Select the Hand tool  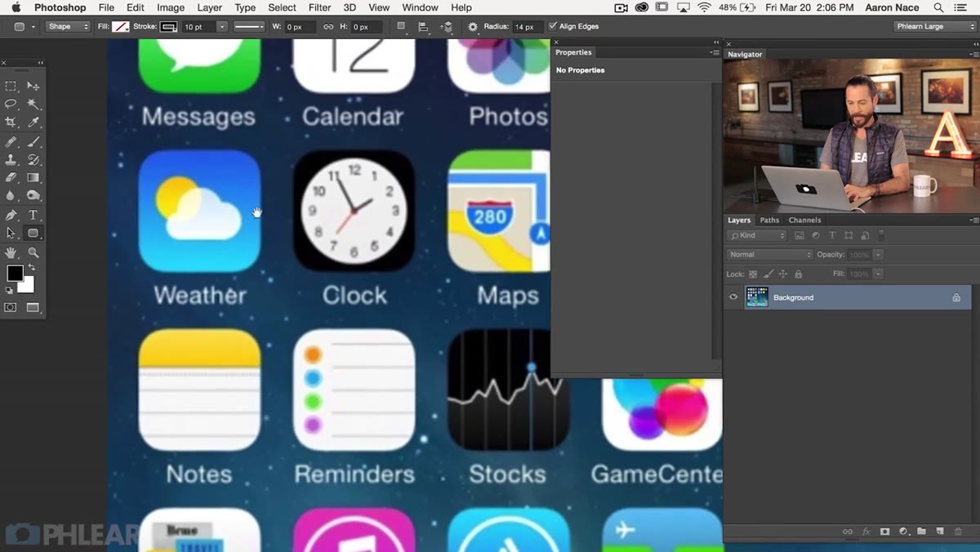pyautogui.click(x=11, y=252)
